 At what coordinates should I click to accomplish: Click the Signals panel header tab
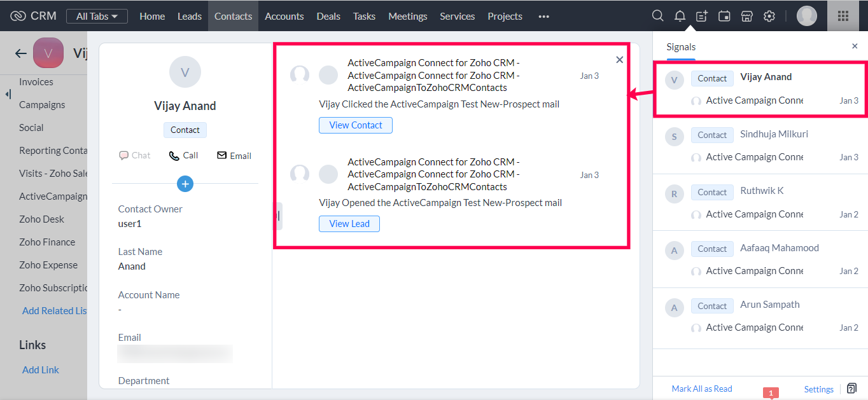click(681, 47)
